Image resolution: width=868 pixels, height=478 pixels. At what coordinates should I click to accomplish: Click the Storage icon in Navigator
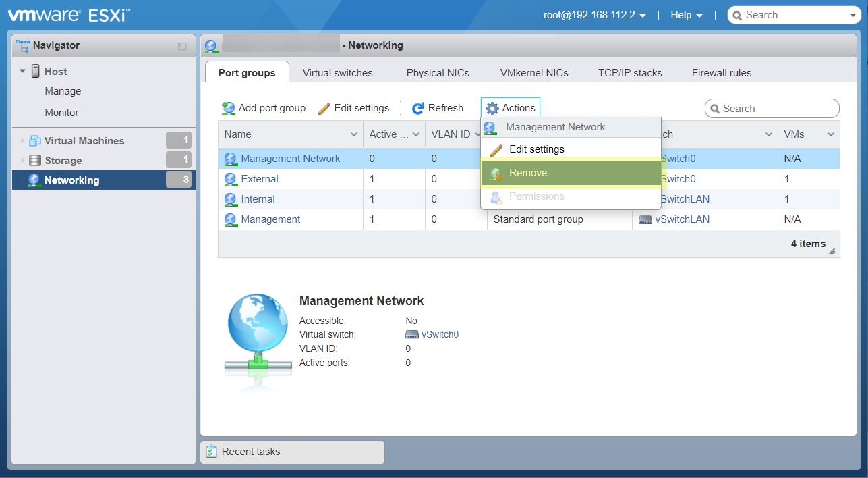[35, 160]
